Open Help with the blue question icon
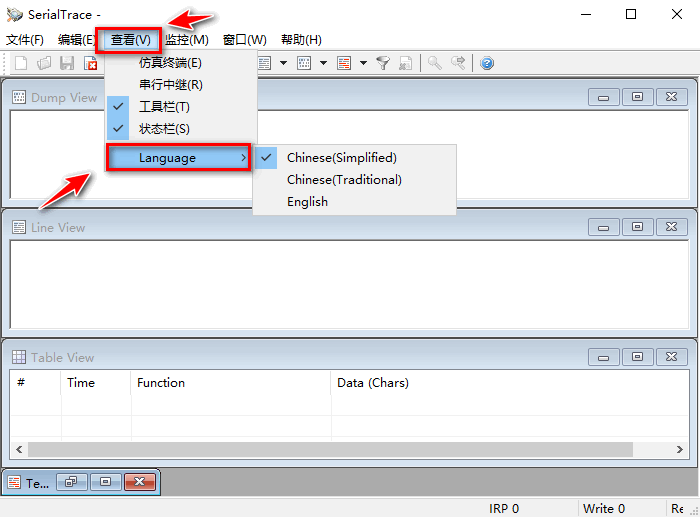Image resolution: width=700 pixels, height=517 pixels. tap(487, 63)
